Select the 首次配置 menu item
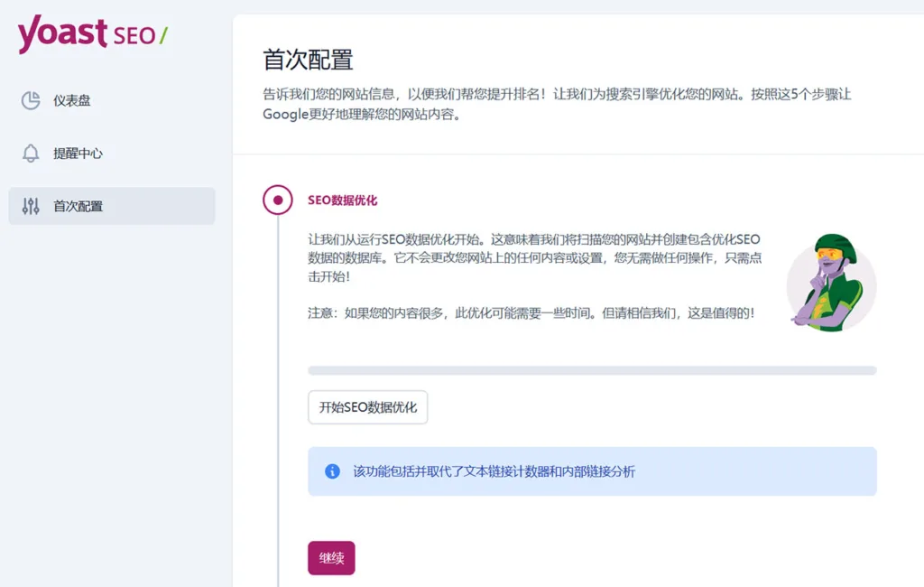 pos(112,206)
